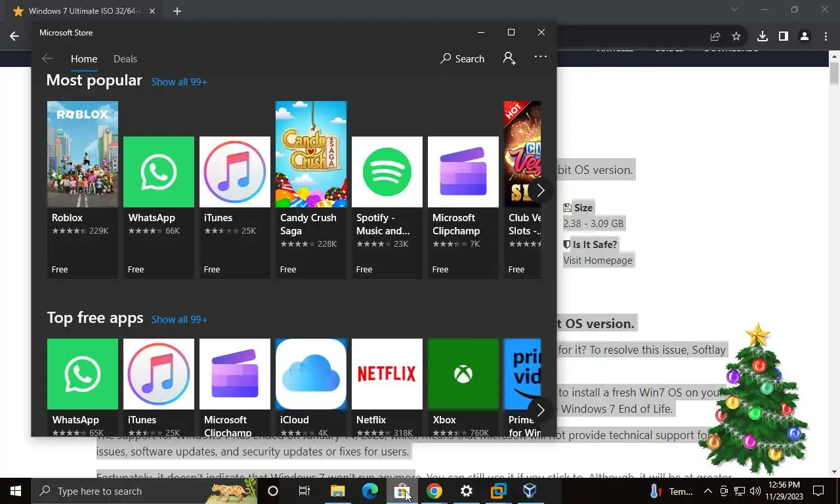
Task: Open the Xbox app tile
Action: [x=463, y=387]
